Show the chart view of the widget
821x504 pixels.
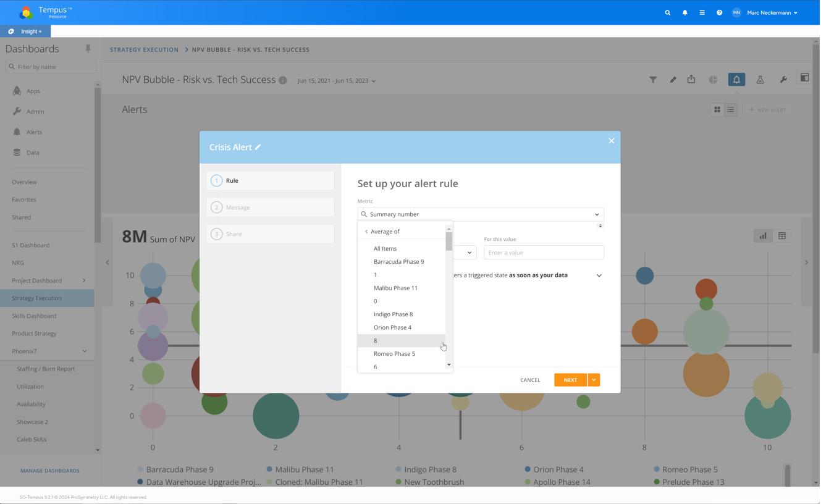pos(763,236)
